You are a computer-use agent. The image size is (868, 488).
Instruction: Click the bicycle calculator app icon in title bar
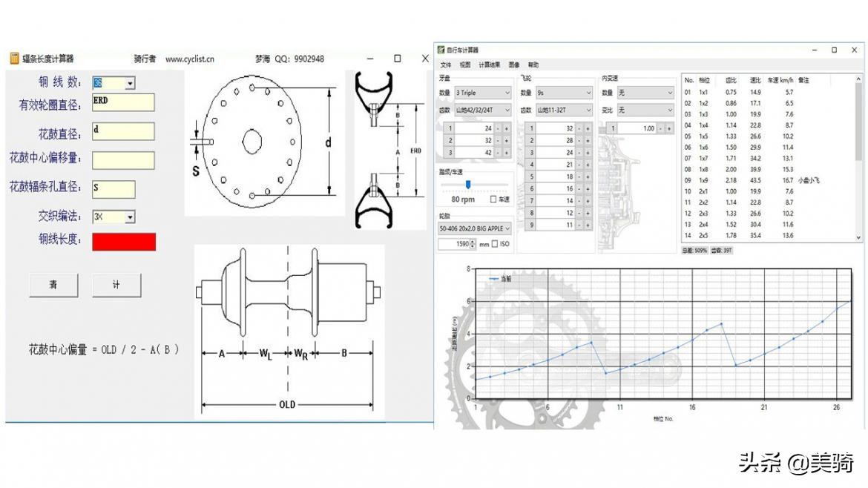click(x=441, y=50)
